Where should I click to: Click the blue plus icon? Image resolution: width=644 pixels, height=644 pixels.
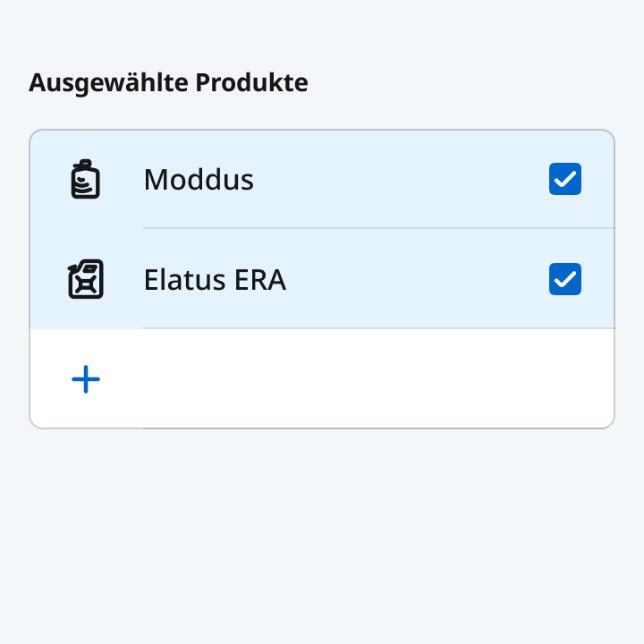point(86,380)
